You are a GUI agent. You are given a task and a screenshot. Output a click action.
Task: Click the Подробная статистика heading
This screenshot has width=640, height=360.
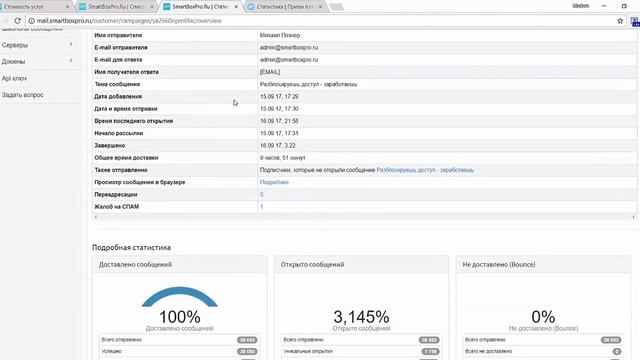click(131, 247)
